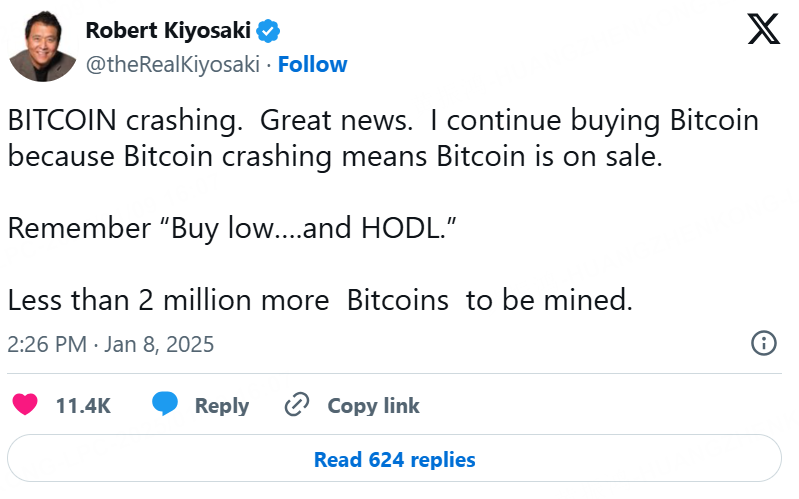
Task: Click the blue reply bubble icon
Action: coord(165,405)
